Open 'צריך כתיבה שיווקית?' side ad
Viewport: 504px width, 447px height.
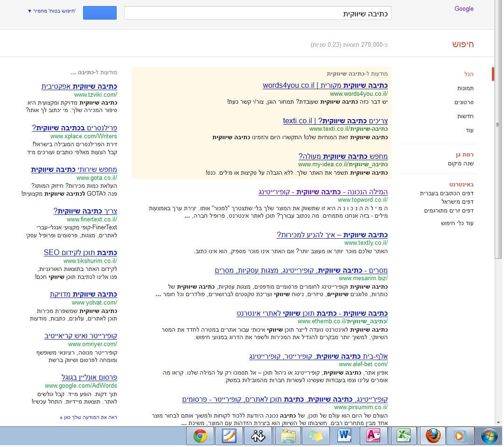pos(85,211)
